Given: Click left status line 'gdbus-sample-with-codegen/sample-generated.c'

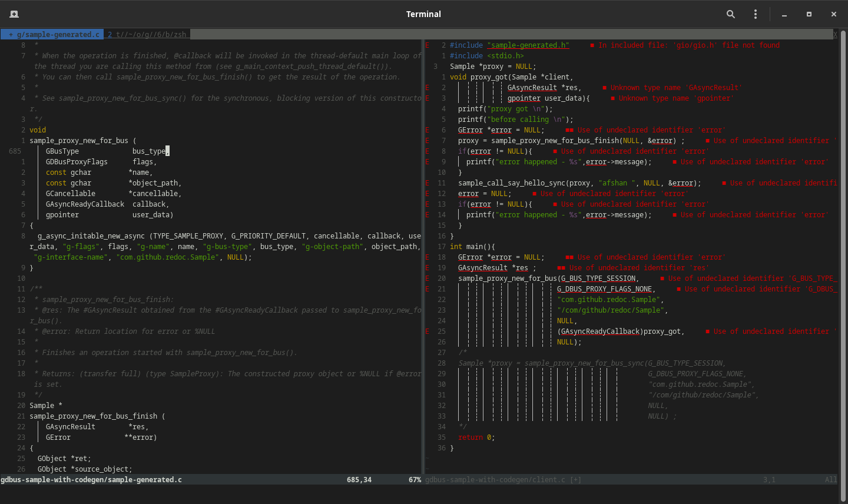Looking at the screenshot, I should point(91,480).
